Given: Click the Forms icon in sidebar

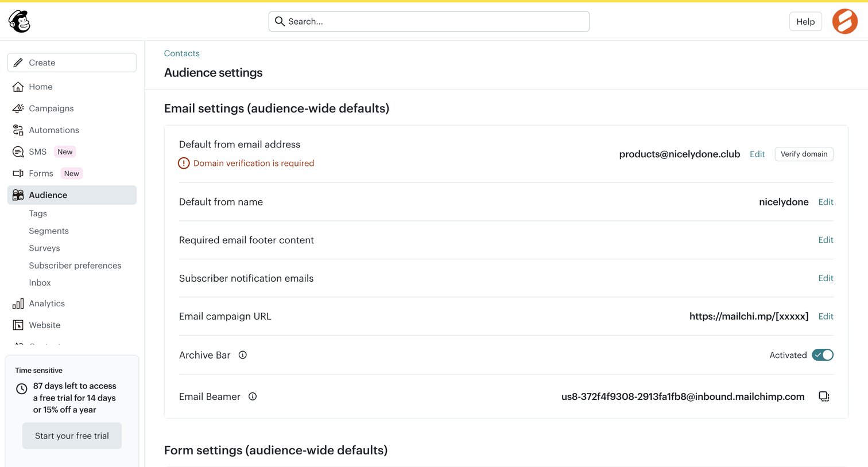Looking at the screenshot, I should point(18,173).
